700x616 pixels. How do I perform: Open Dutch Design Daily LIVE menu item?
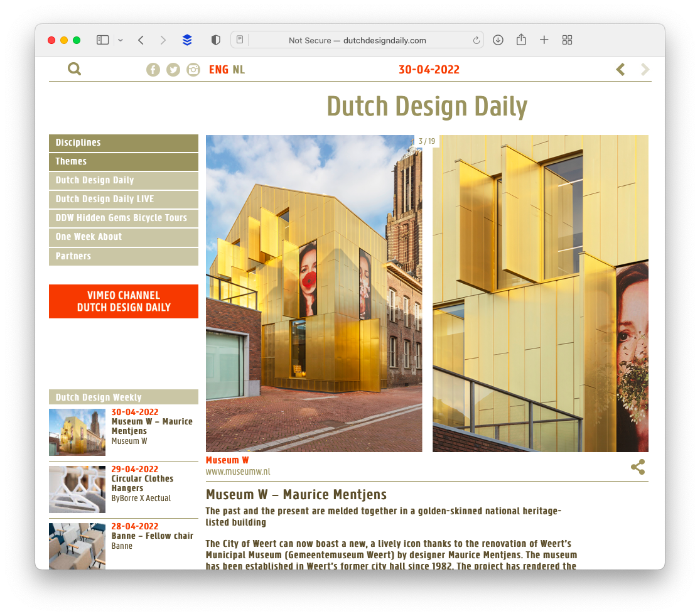(124, 199)
